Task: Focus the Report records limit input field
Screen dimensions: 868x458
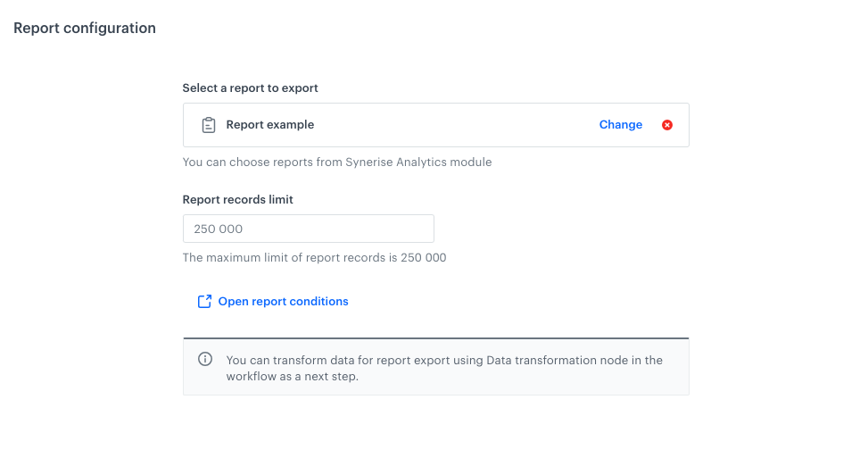Action: point(308,229)
